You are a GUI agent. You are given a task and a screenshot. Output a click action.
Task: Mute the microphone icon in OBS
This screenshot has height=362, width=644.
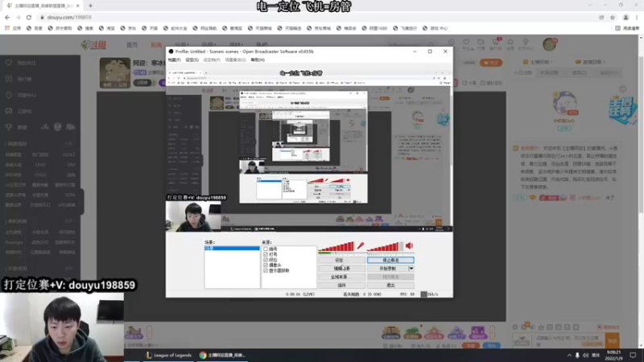tap(361, 245)
